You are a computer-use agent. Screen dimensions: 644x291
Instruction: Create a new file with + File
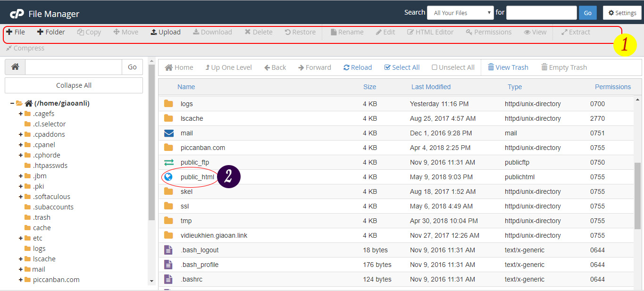16,32
